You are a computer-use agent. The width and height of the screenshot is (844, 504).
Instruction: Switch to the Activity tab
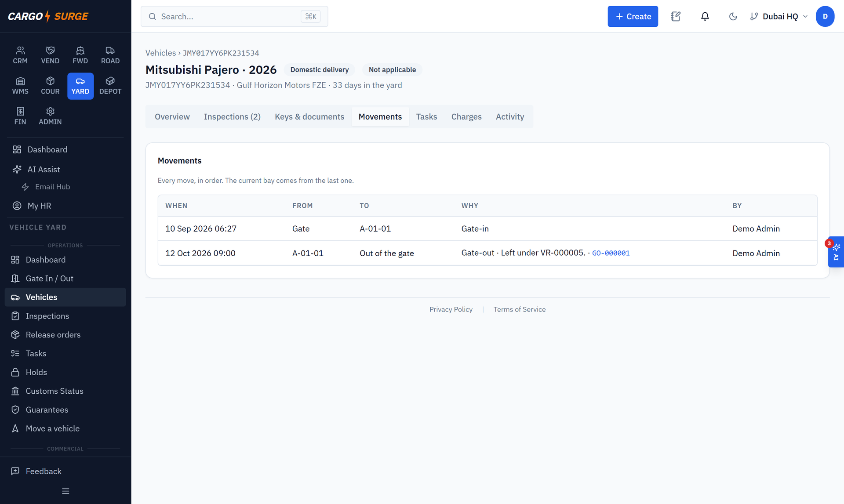coord(510,116)
